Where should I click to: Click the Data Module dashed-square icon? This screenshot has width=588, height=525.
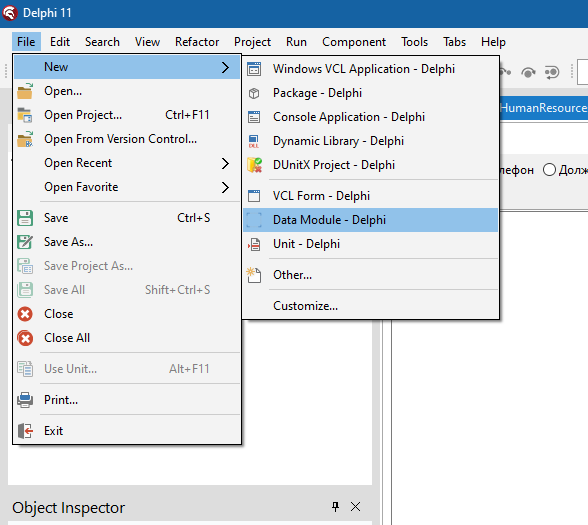tap(254, 220)
